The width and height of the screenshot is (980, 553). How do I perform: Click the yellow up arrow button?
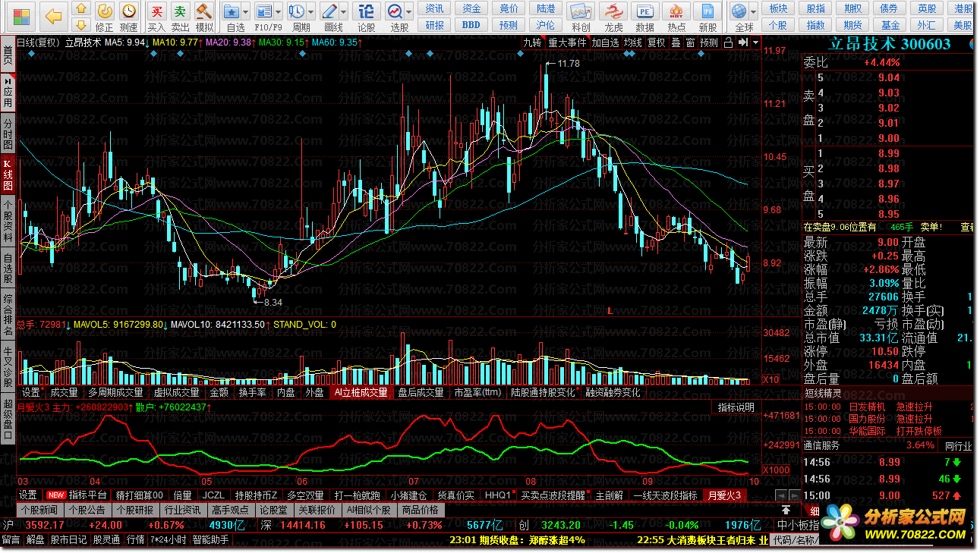point(80,9)
